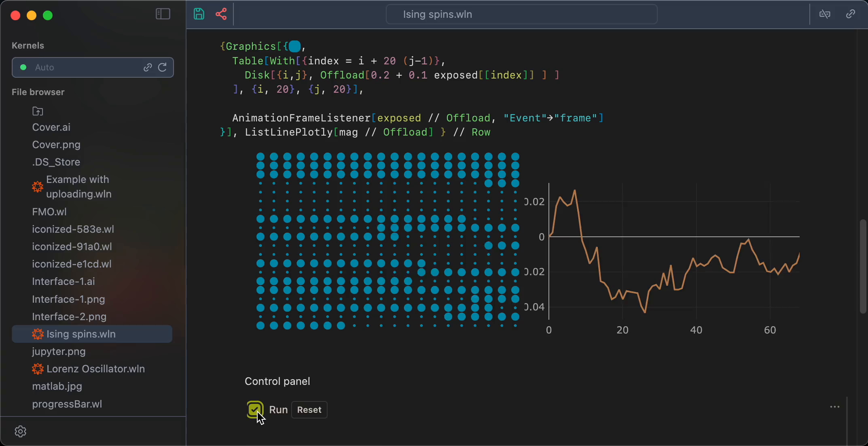Open settings gear icon
The width and height of the screenshot is (868, 446).
(20, 431)
